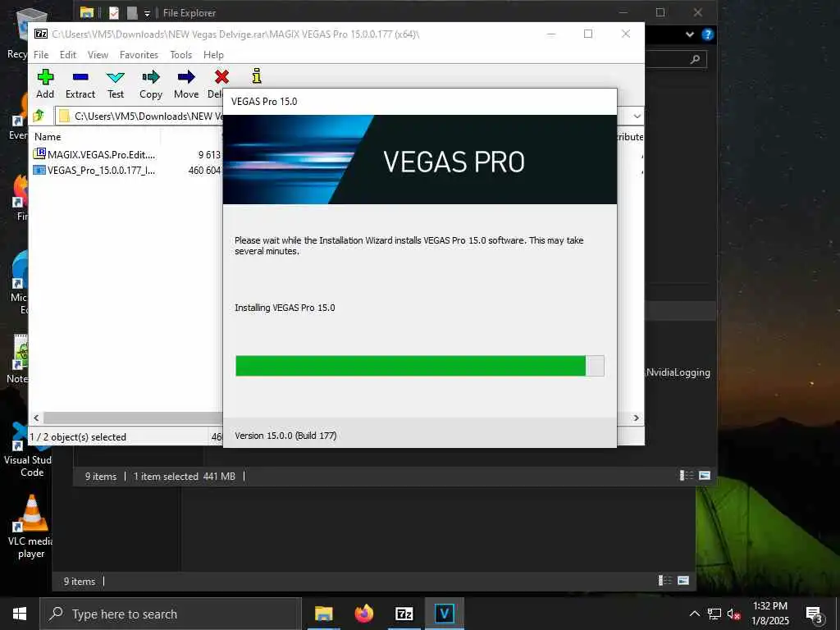Click the horizontal scrollbar left arrow in 7-Zip
840x630 pixels.
36,418
